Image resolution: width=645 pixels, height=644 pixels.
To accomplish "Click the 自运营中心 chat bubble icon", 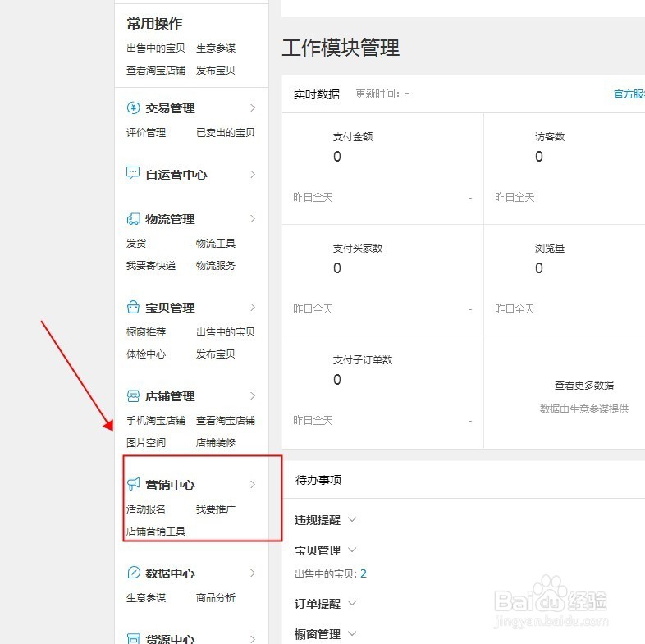I will pos(133,174).
